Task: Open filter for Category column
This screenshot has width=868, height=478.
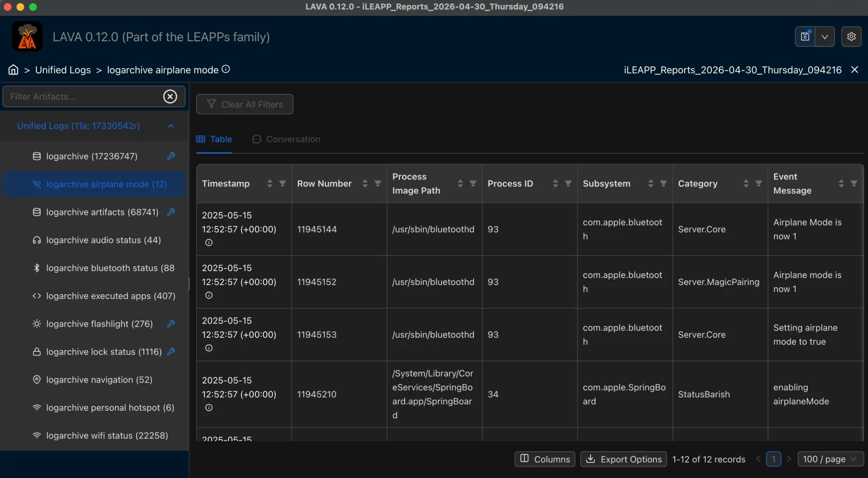Action: point(759,184)
